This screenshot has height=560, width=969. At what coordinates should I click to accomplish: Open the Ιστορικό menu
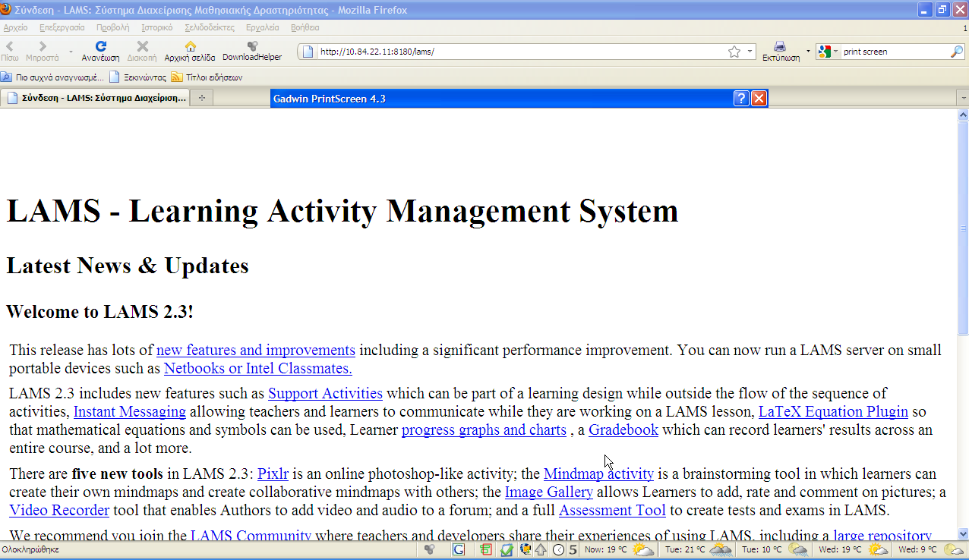click(157, 27)
